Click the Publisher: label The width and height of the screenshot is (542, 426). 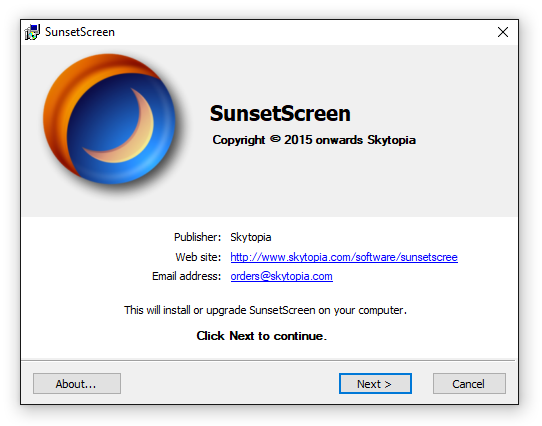click(197, 237)
